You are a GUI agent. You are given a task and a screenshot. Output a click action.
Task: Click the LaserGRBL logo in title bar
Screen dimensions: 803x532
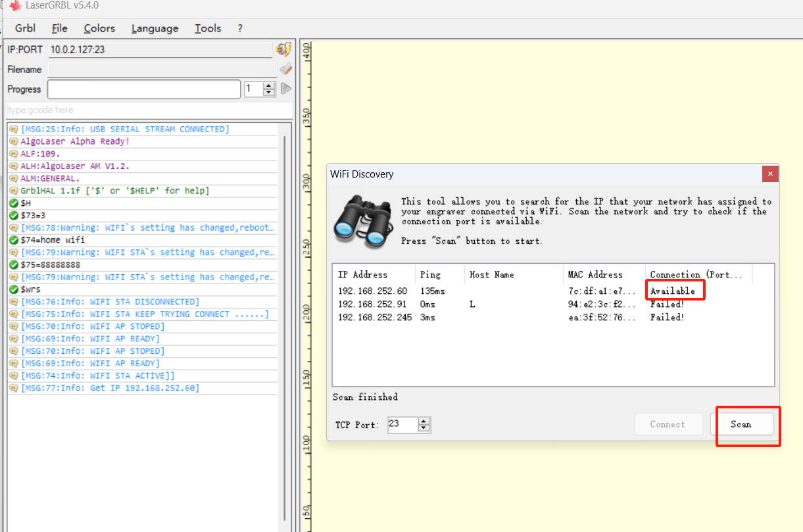[x=15, y=5]
